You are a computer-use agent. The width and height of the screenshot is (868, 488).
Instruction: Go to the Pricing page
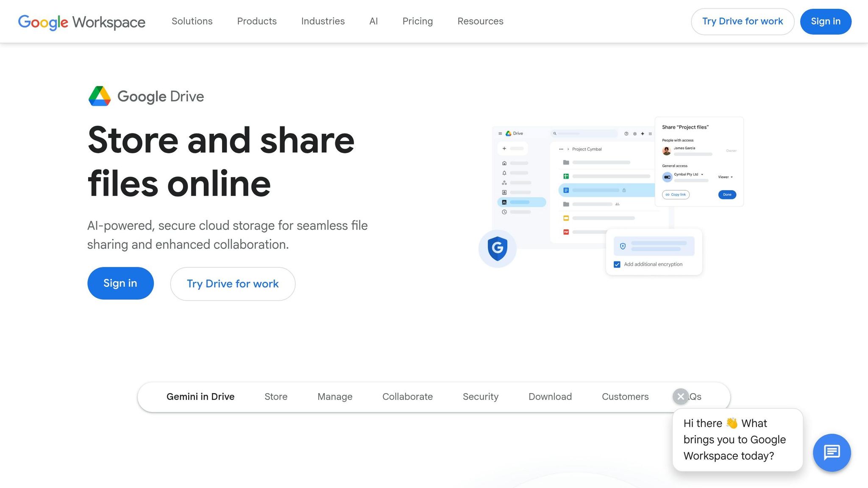click(417, 21)
